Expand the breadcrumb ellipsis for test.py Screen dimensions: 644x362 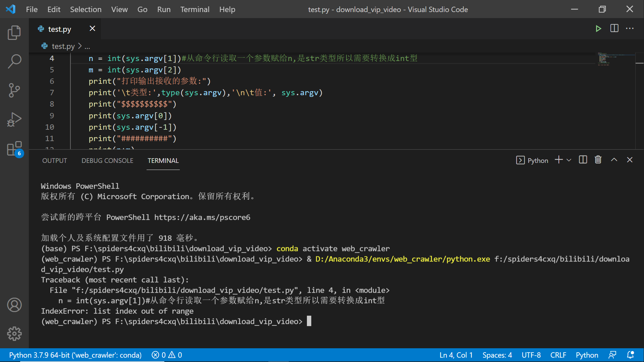[87, 46]
